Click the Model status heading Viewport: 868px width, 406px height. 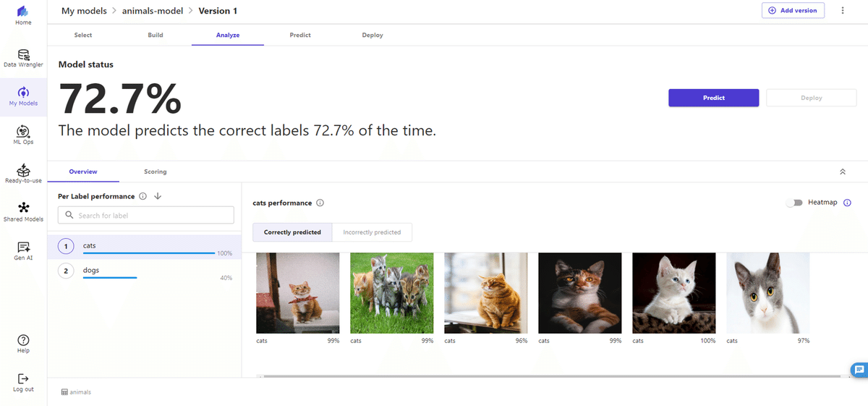tap(86, 64)
